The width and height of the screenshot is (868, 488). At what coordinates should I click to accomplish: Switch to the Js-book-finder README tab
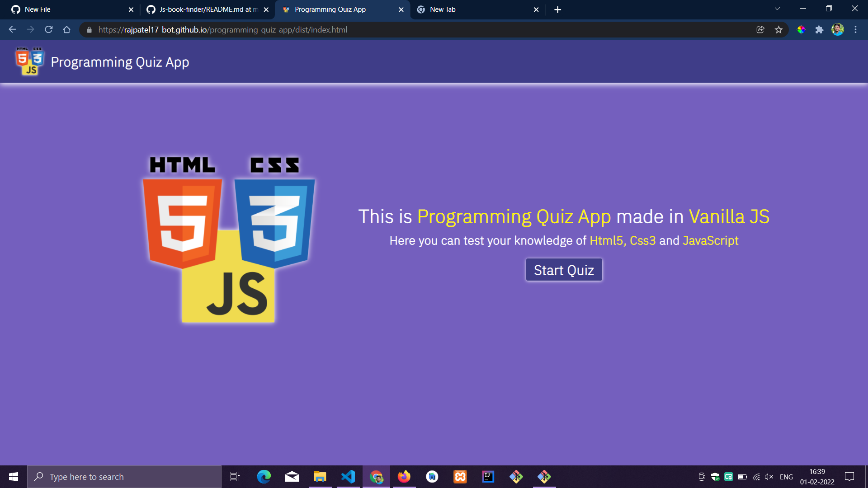point(203,9)
